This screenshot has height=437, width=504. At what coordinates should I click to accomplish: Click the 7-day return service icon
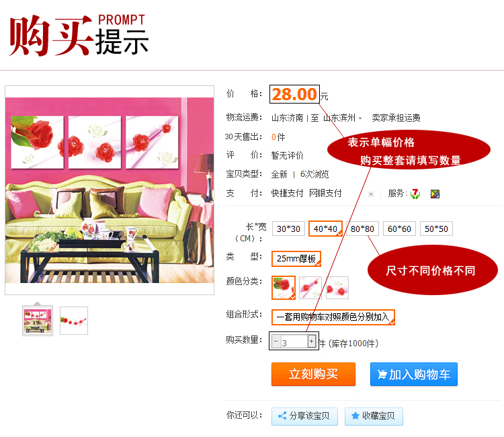tap(415, 194)
